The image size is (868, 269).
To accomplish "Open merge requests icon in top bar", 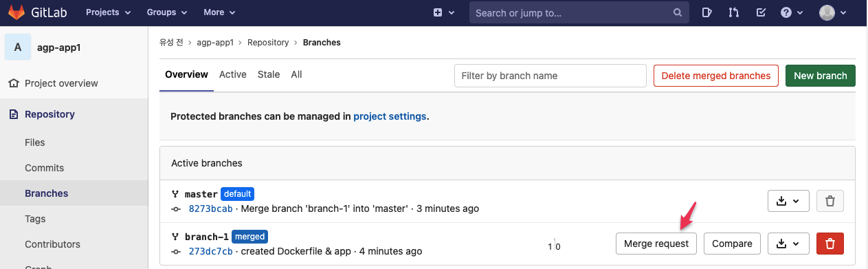I will coord(733,12).
